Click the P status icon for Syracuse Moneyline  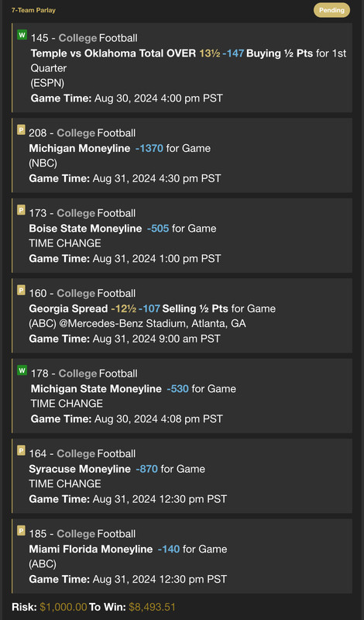tap(21, 450)
